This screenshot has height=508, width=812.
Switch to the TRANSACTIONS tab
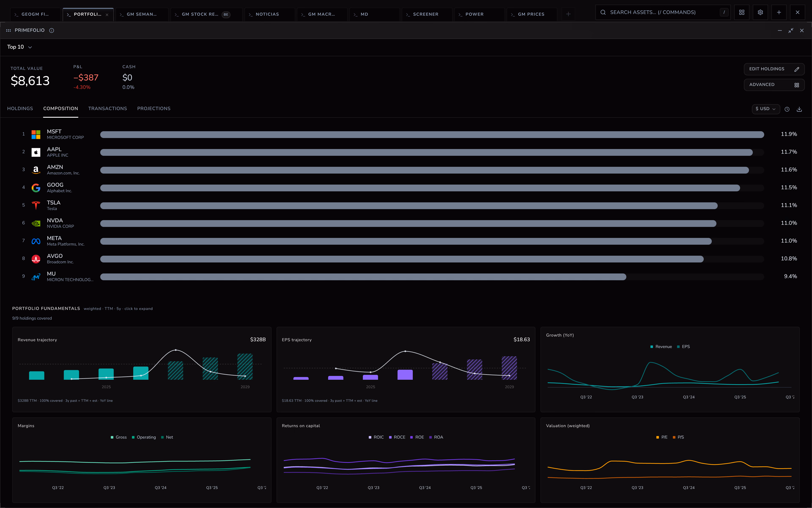108,109
